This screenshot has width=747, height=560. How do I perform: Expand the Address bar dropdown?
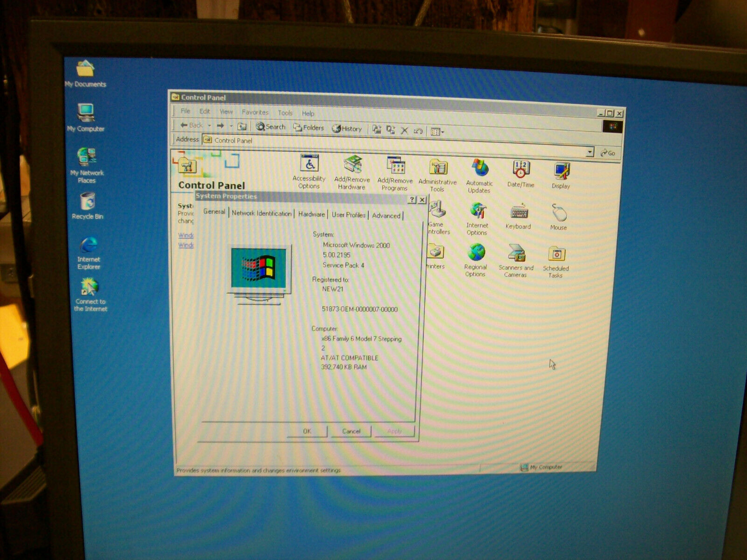click(x=590, y=152)
